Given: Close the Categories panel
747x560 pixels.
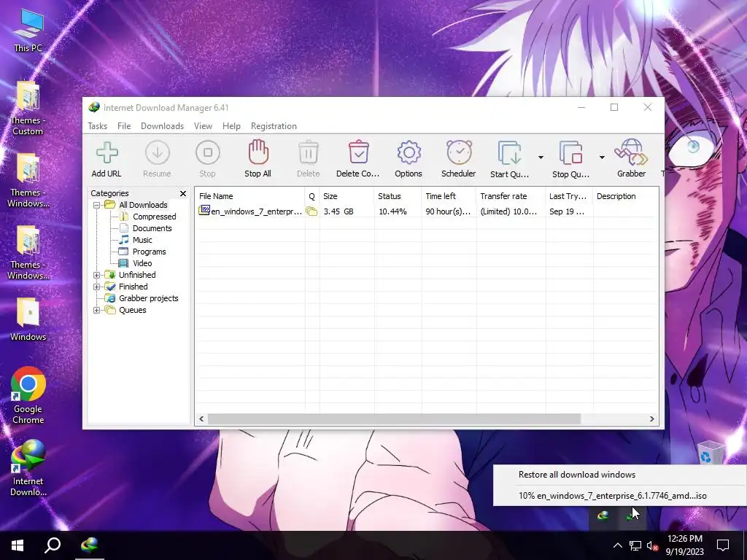Looking at the screenshot, I should tap(183, 193).
